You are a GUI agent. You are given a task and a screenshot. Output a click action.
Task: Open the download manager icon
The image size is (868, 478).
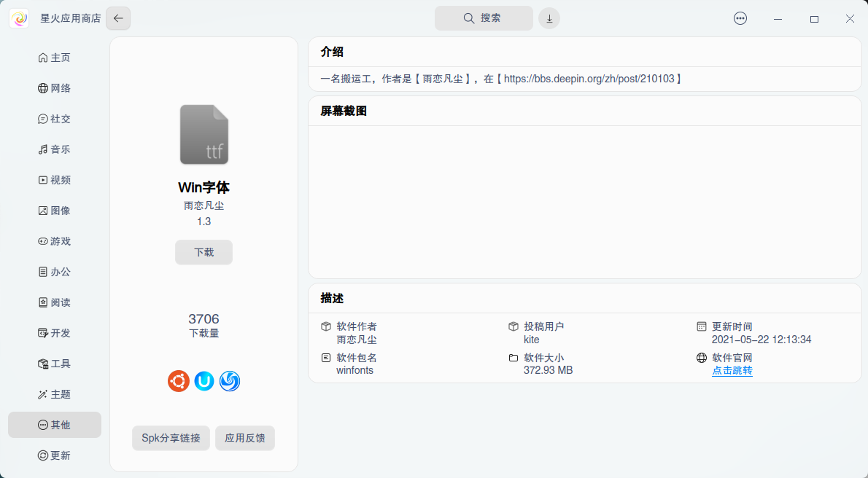[x=549, y=17]
